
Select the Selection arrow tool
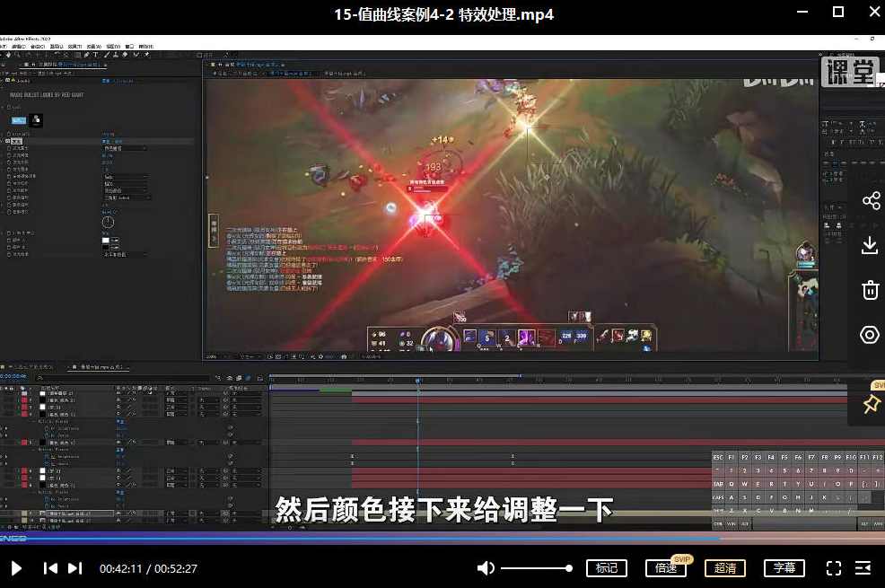coord(8,54)
